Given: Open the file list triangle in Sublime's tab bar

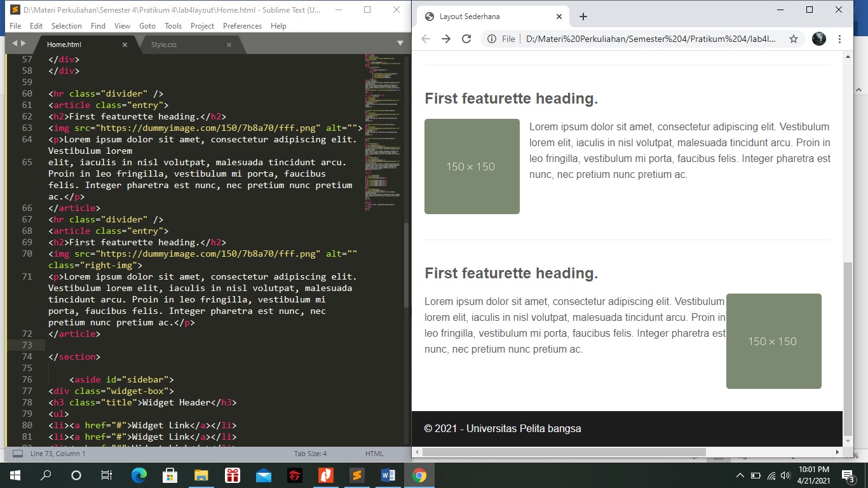Looking at the screenshot, I should pos(400,43).
